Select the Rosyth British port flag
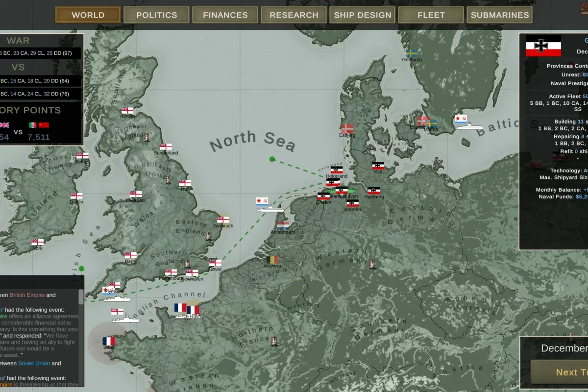This screenshot has height=392, width=588. click(x=127, y=111)
